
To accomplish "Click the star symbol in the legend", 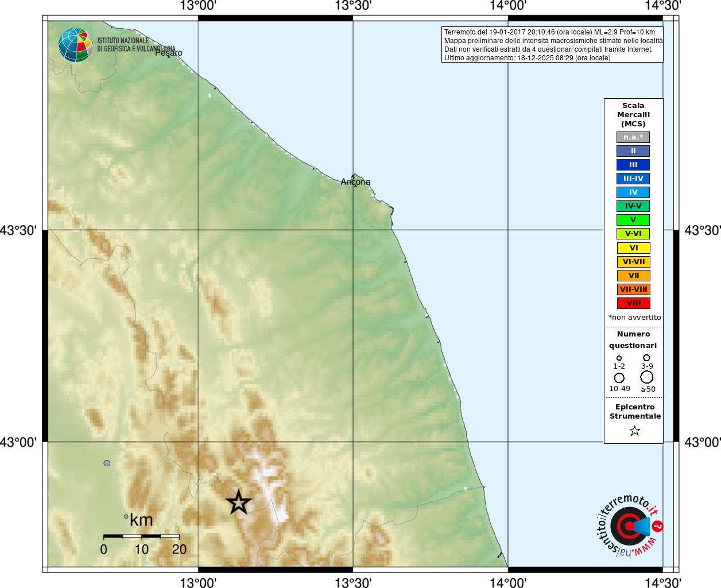I will tap(634, 431).
